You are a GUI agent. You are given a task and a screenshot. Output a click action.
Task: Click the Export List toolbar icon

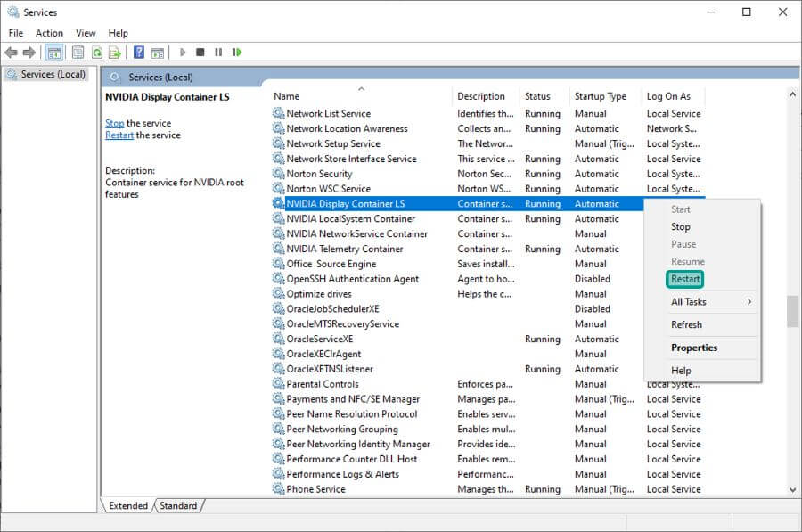pos(115,53)
